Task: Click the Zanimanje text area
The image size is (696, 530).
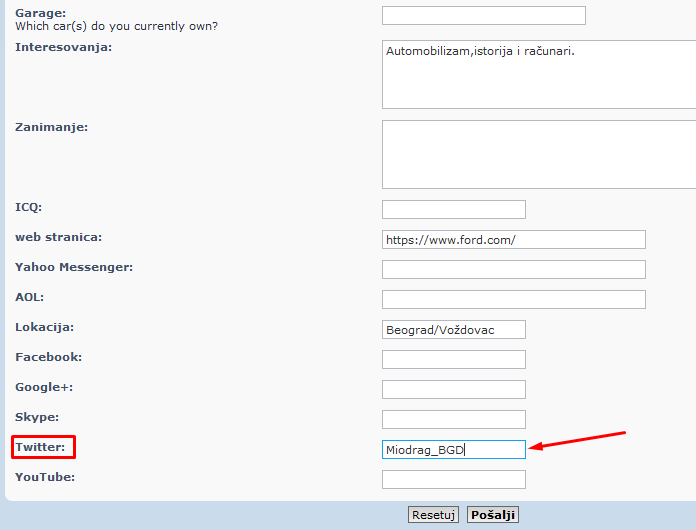Action: pos(539,154)
